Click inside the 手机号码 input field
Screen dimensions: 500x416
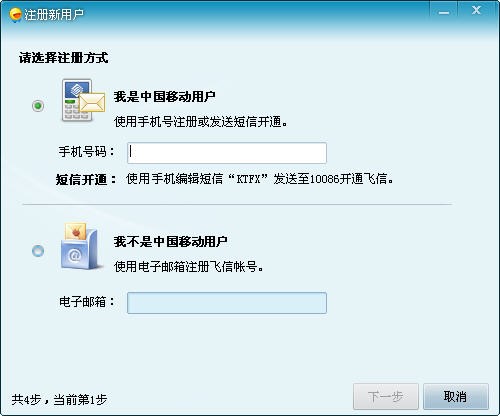click(x=227, y=153)
